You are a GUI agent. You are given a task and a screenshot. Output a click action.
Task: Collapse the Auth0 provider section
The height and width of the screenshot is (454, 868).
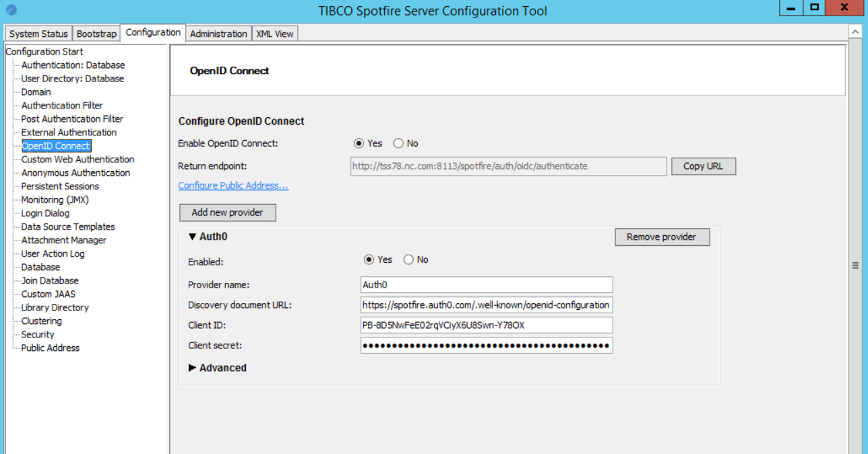click(x=193, y=236)
